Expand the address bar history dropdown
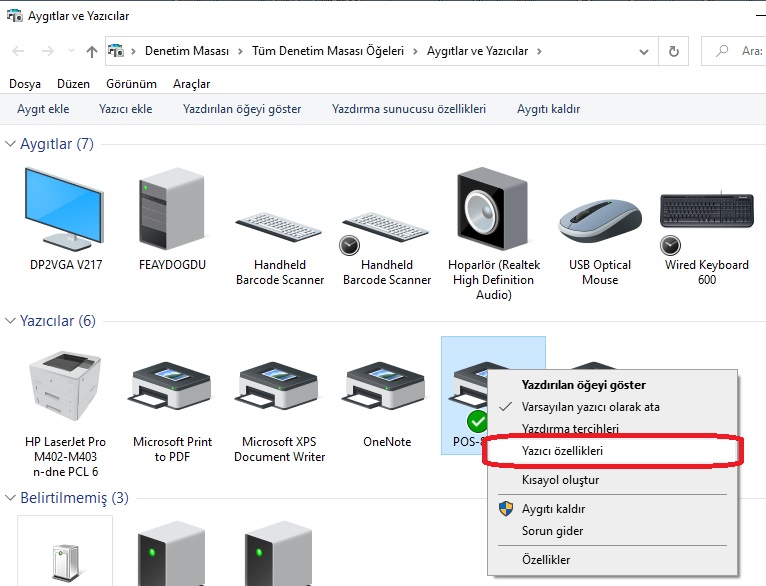 [x=643, y=51]
